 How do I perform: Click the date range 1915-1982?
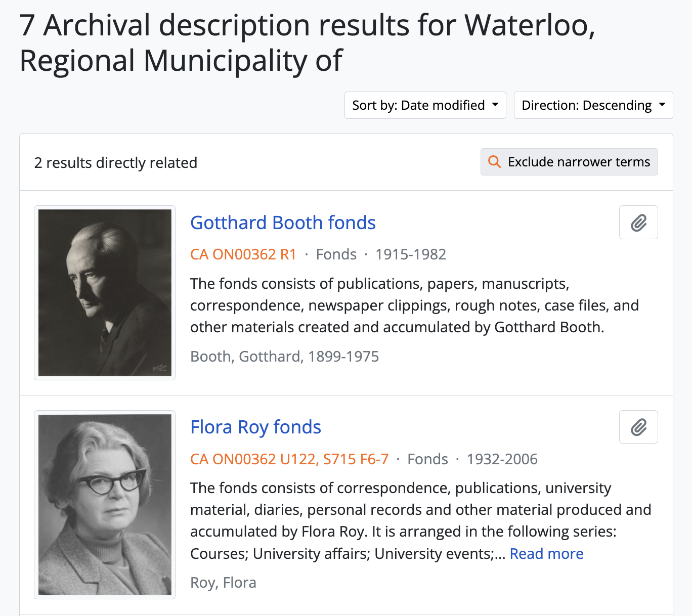(411, 254)
